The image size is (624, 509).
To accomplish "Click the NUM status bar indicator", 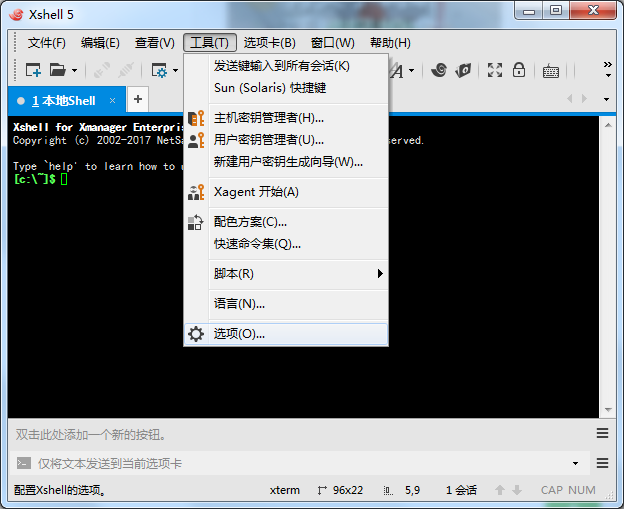I will (582, 490).
